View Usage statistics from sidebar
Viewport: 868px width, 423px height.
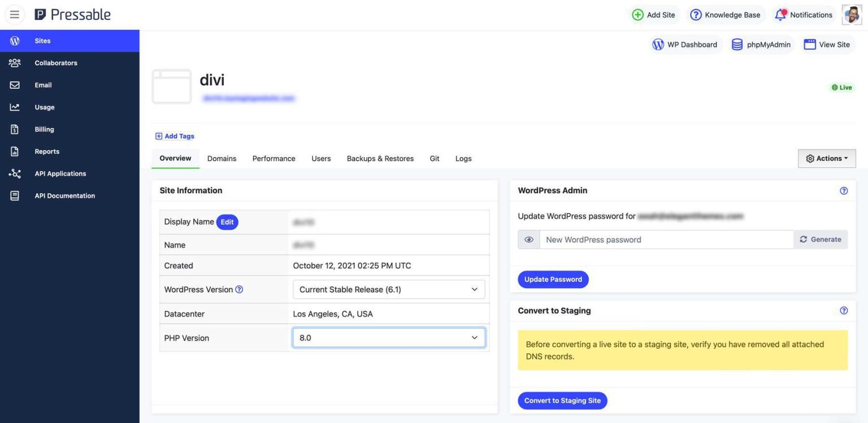[44, 107]
